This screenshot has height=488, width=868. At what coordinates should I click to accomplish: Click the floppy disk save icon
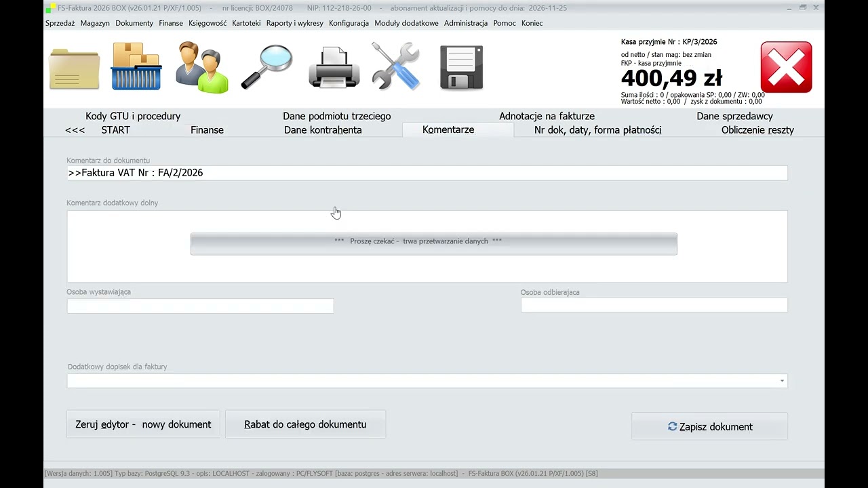pyautogui.click(x=462, y=67)
